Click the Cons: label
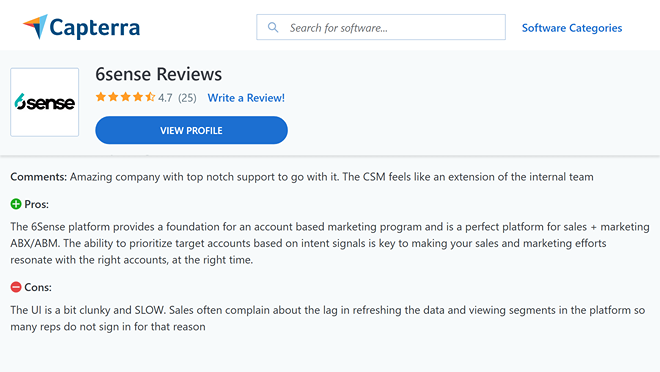The width and height of the screenshot is (660, 372). [38, 287]
